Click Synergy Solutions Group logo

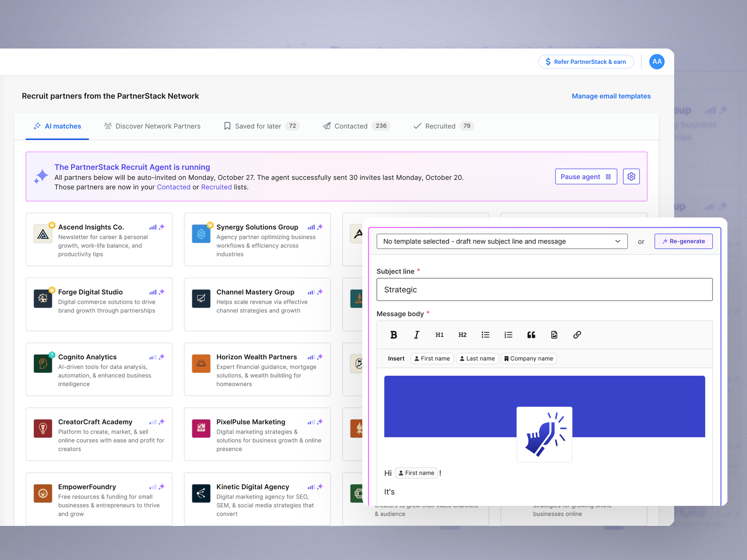(x=201, y=234)
